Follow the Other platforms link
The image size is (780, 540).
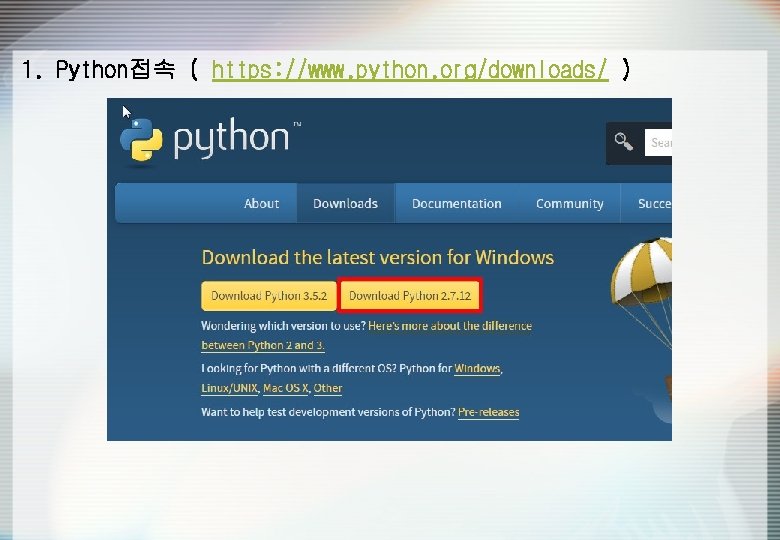(x=328, y=388)
